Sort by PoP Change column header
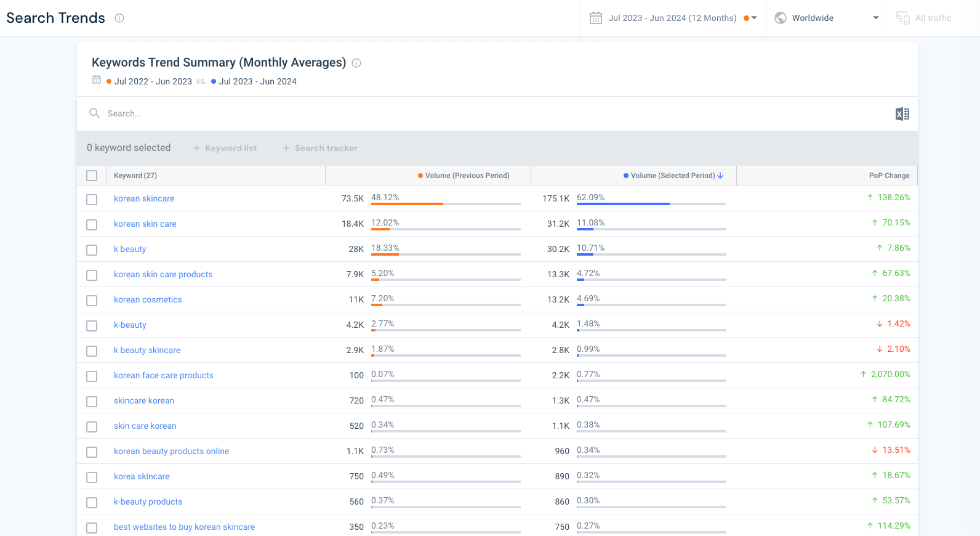The height and width of the screenshot is (536, 980). (x=889, y=176)
